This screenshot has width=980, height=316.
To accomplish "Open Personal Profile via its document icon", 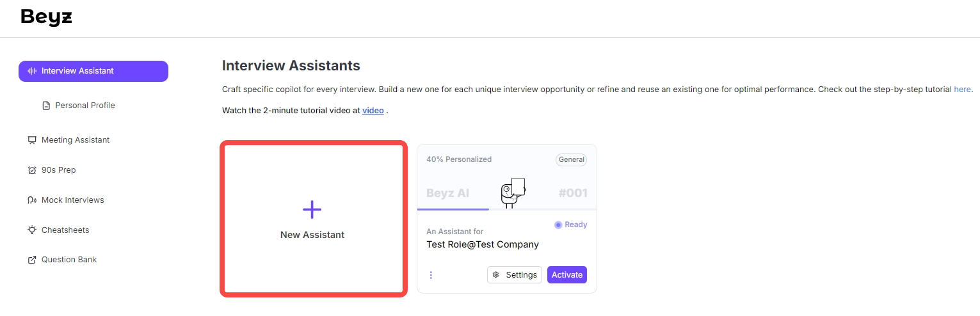I will tap(46, 106).
